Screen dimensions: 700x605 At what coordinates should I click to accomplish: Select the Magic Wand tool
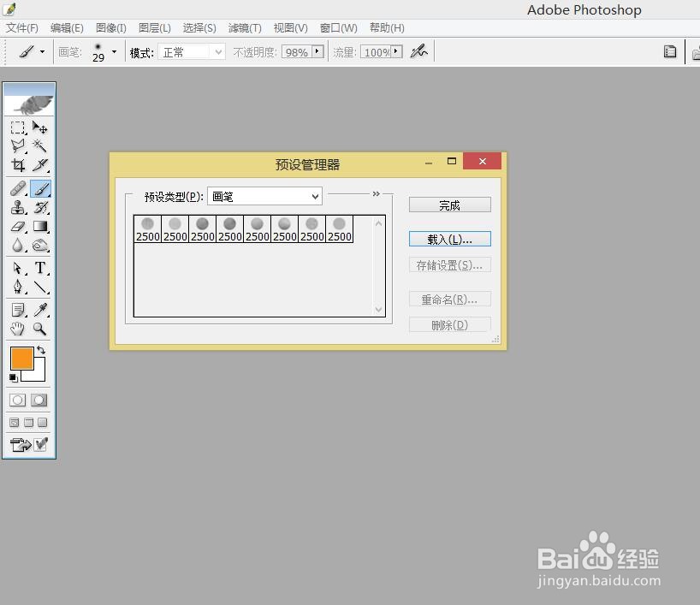[x=39, y=146]
